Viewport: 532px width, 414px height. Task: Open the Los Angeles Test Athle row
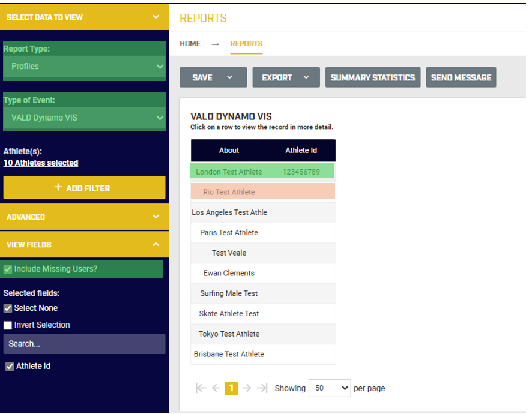(x=263, y=212)
